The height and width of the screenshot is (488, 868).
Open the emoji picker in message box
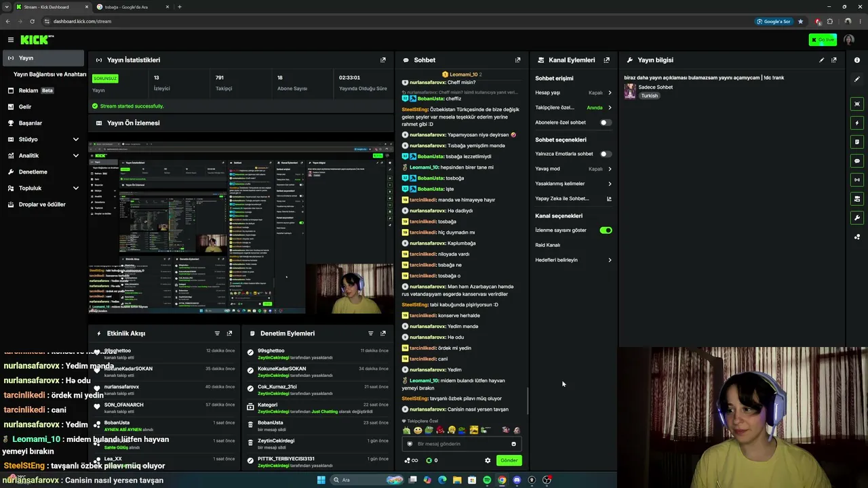(513, 444)
